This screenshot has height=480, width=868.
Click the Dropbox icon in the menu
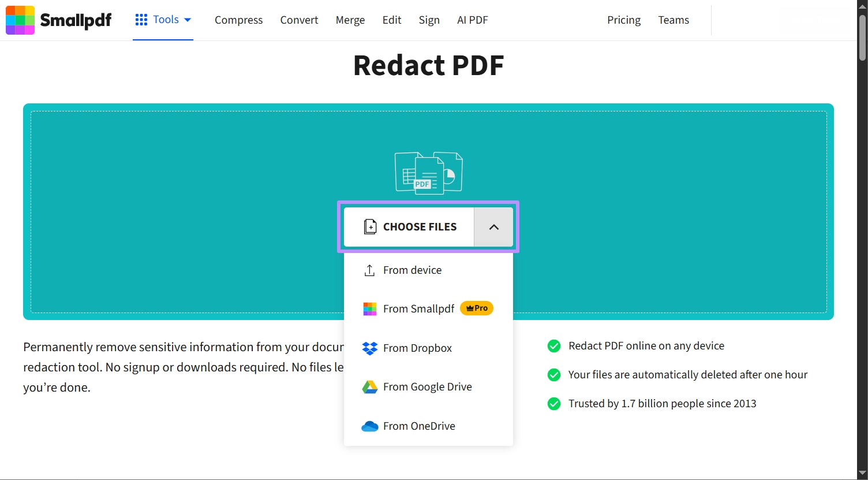point(370,348)
